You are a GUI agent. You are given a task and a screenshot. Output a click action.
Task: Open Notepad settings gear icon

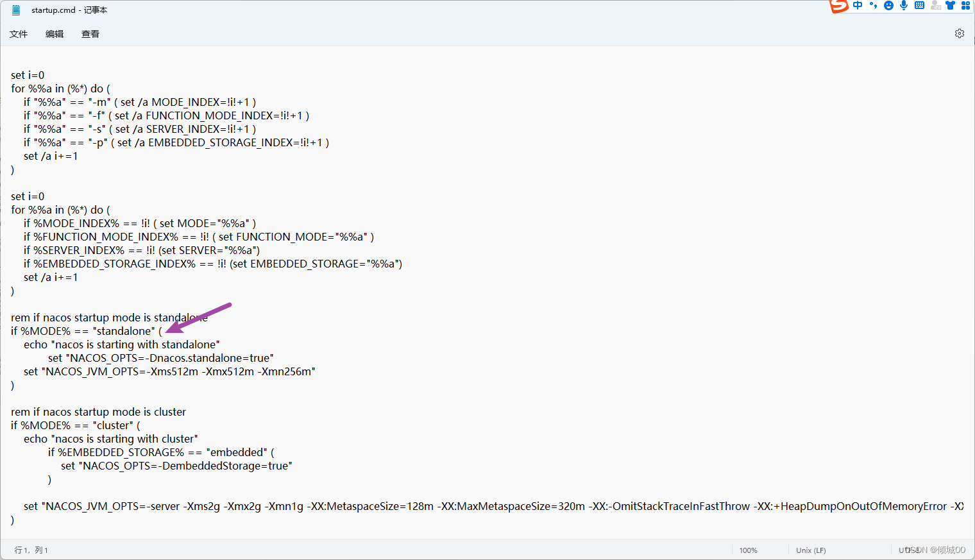click(959, 33)
